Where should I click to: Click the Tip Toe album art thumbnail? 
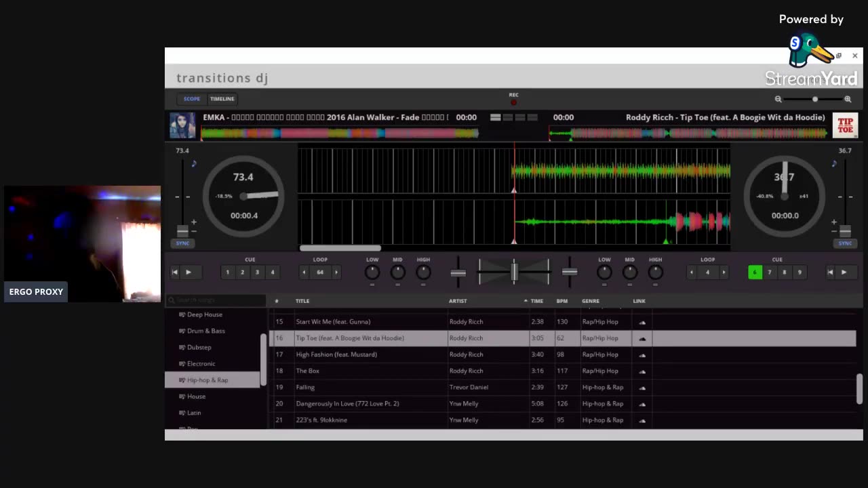pyautogui.click(x=845, y=125)
